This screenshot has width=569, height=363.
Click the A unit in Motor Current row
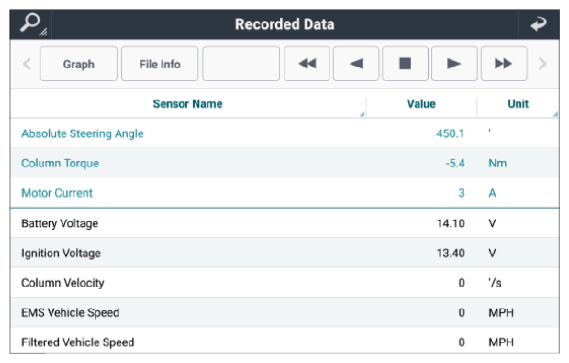492,193
